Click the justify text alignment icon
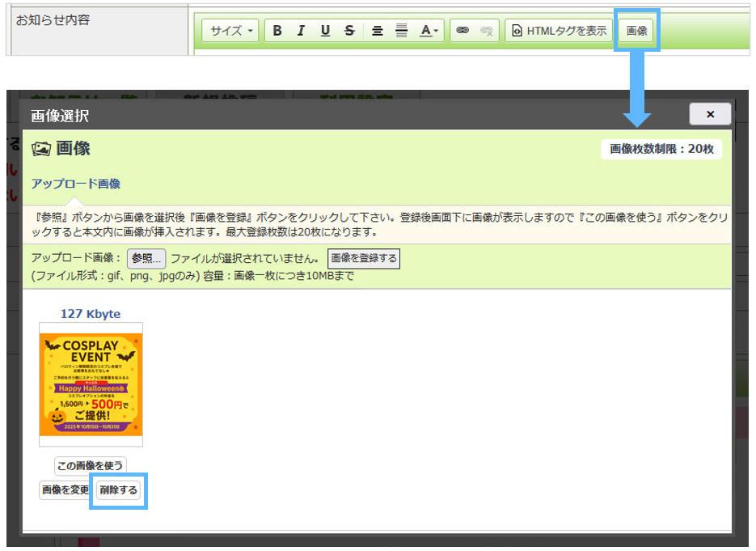756x551 pixels. (x=401, y=31)
